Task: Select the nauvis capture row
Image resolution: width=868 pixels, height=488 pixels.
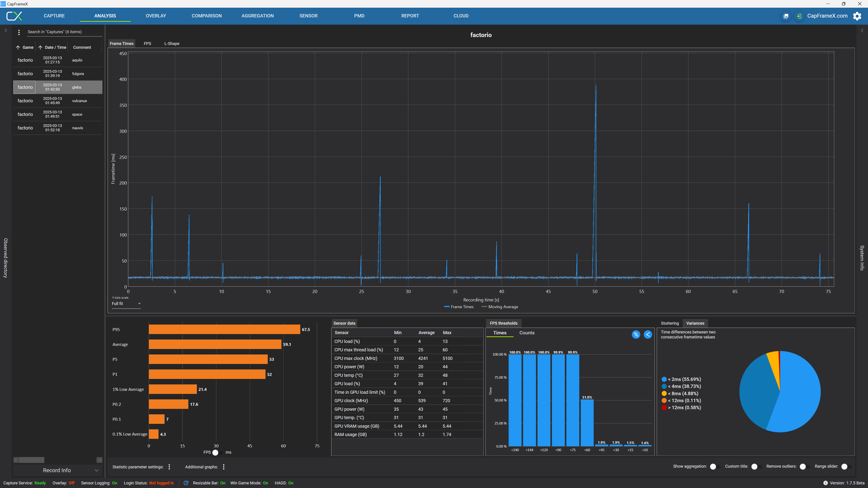Action: (x=58, y=128)
